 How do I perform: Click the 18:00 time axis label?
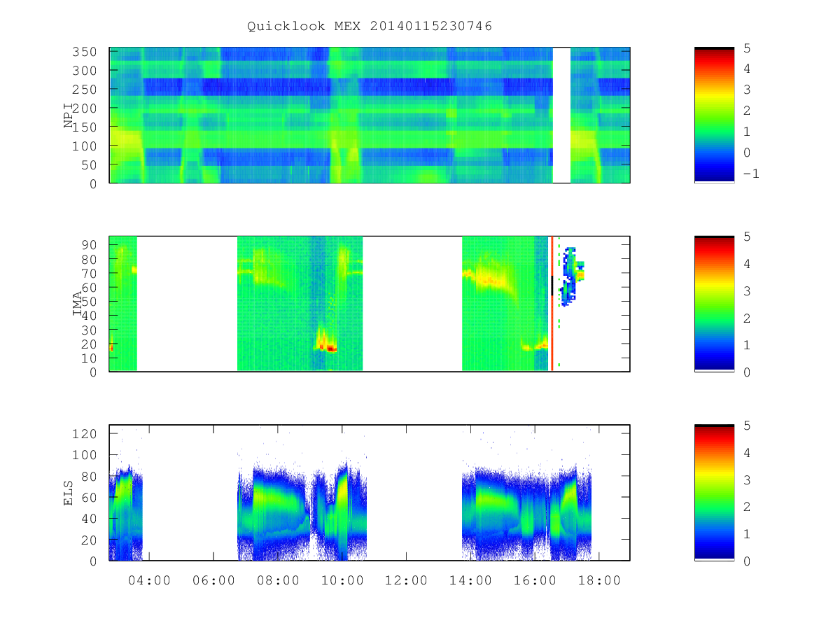pyautogui.click(x=599, y=580)
